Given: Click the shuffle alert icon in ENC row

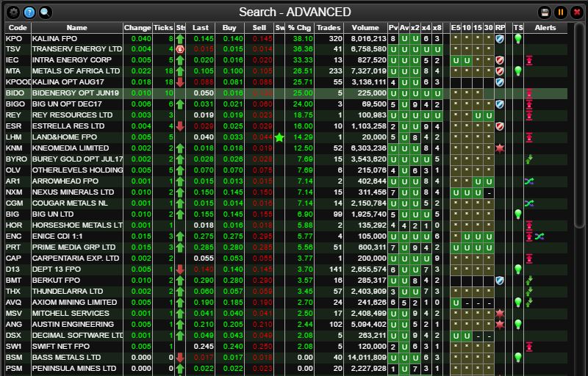Looking at the screenshot, I should 539,236.
